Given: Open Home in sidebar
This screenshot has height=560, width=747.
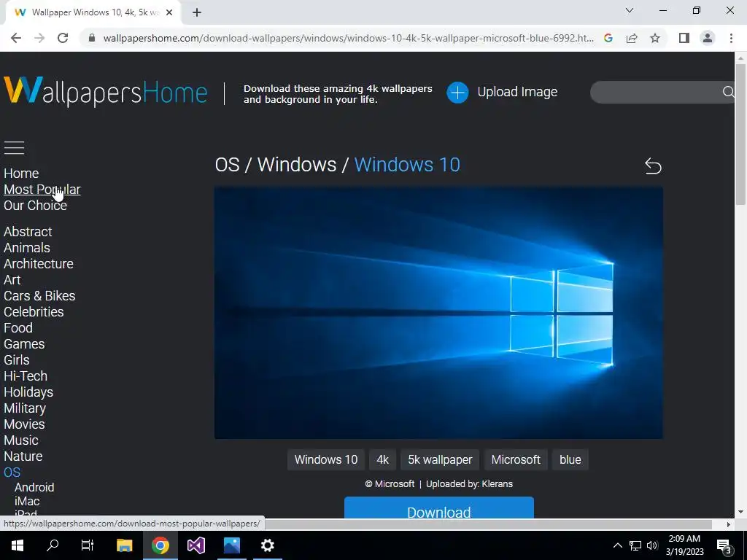Looking at the screenshot, I should click(21, 174).
